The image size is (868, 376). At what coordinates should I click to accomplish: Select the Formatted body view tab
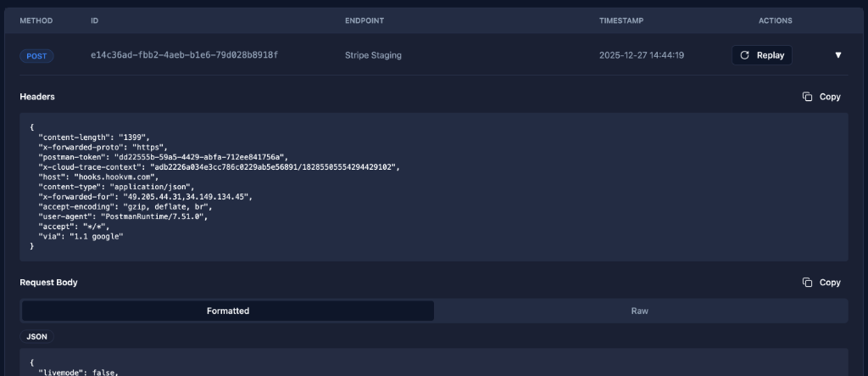click(228, 311)
